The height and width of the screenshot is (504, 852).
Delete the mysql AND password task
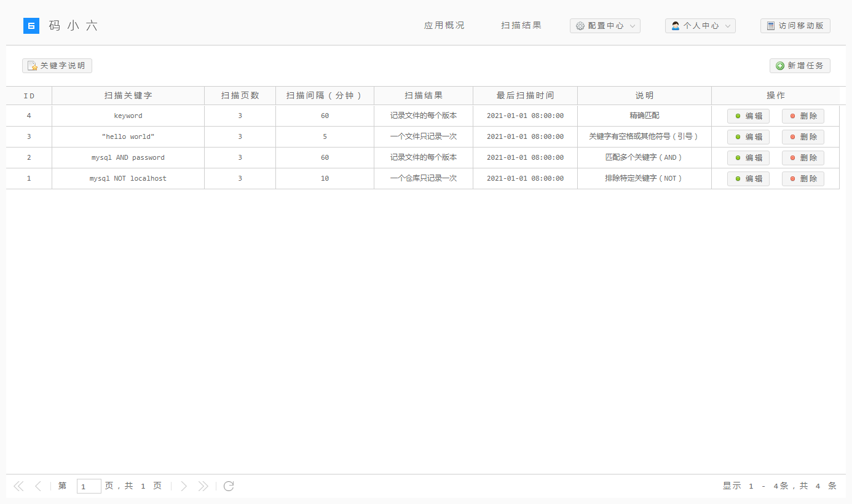[803, 158]
